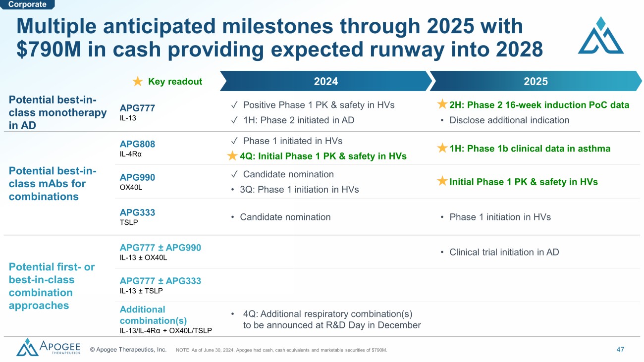The width and height of the screenshot is (644, 362).
Task: Click checkmark next to APG990 Candidate nomination
Action: point(233,174)
